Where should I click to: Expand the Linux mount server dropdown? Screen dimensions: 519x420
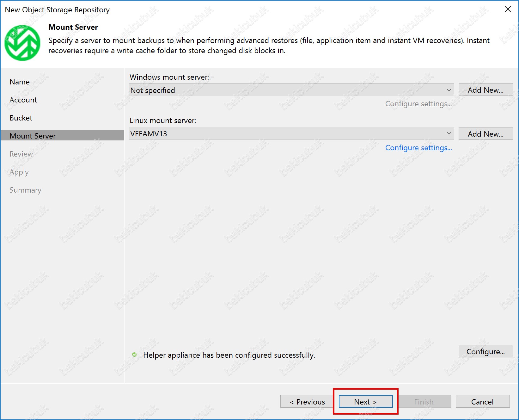[x=449, y=133]
